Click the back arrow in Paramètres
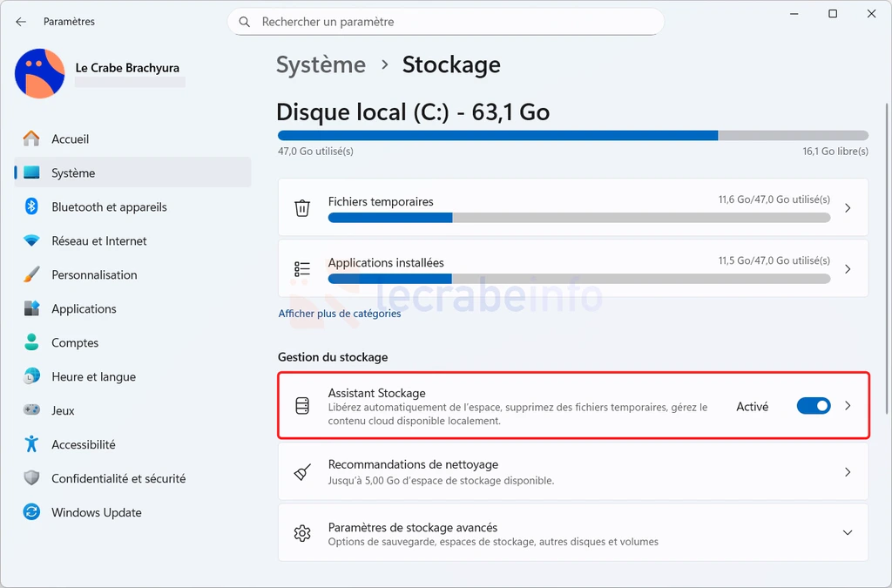Viewport: 892px width, 588px height. coord(21,21)
